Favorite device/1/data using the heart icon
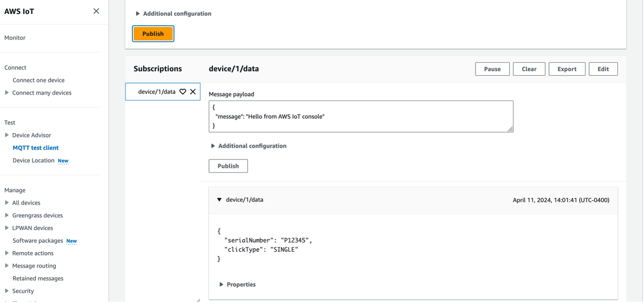The image size is (644, 304). (182, 91)
